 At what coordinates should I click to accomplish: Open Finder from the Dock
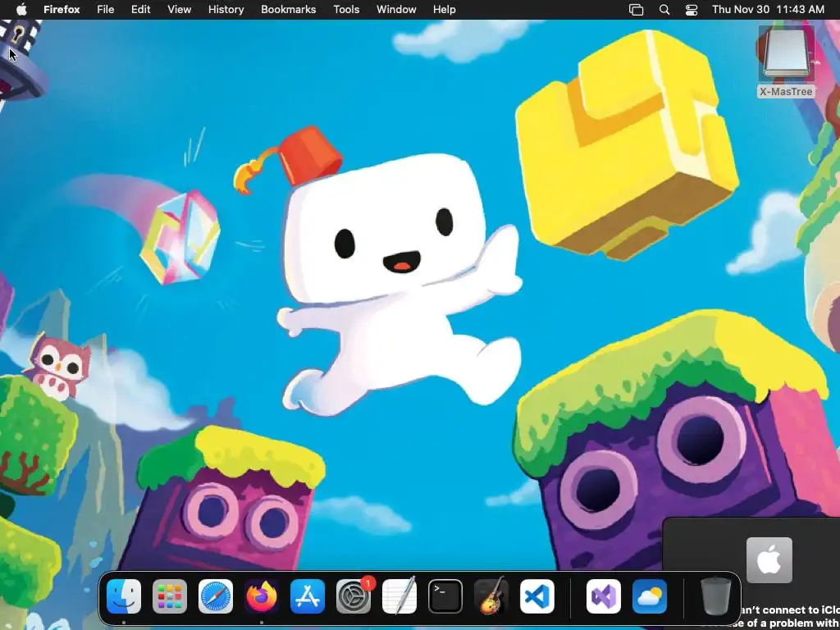coord(124,596)
